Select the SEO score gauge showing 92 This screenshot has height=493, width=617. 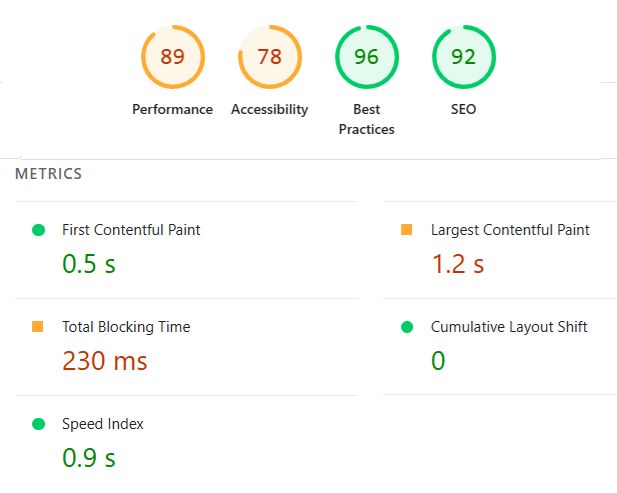pos(463,57)
